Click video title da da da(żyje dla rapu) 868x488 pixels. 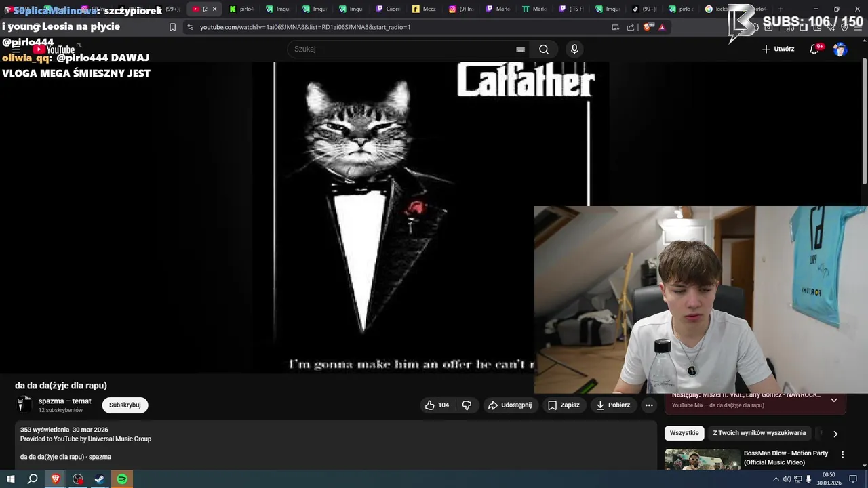pos(61,385)
